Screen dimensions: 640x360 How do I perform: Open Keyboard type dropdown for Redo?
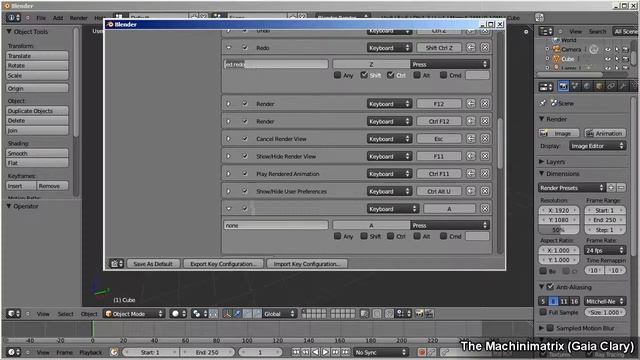[389, 48]
